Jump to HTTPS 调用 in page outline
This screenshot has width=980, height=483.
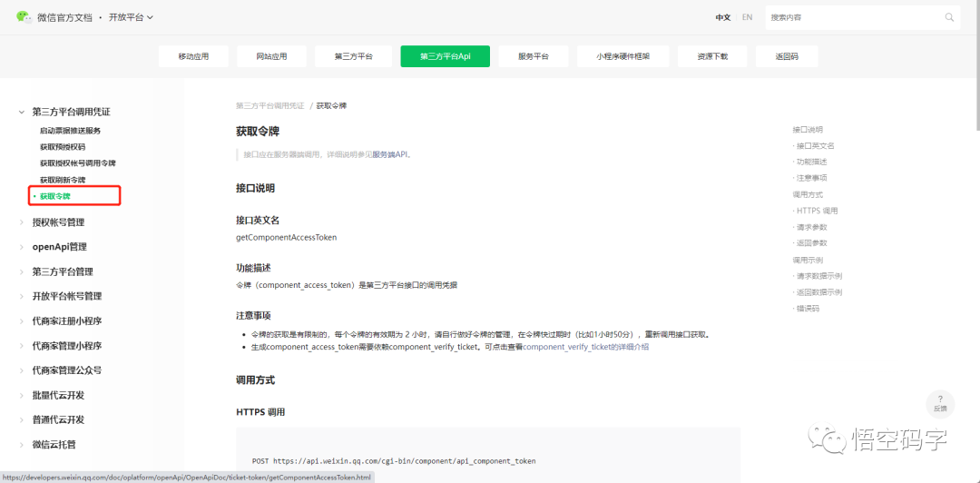[817, 211]
